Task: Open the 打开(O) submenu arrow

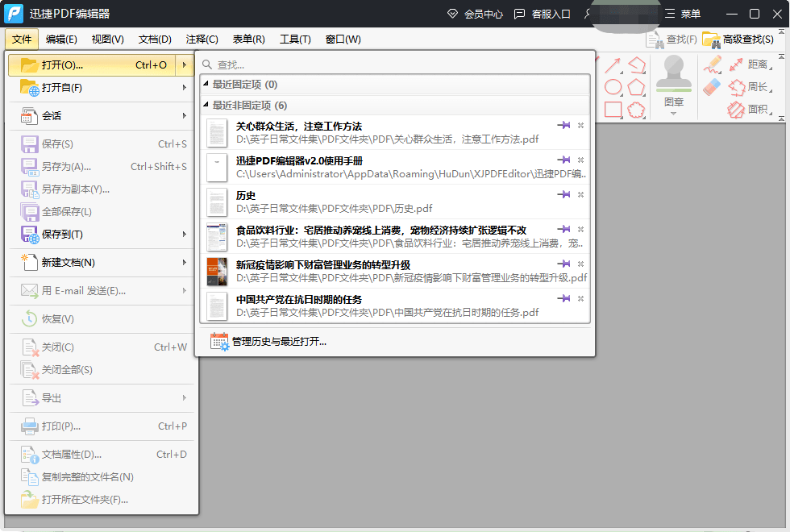Action: click(185, 65)
